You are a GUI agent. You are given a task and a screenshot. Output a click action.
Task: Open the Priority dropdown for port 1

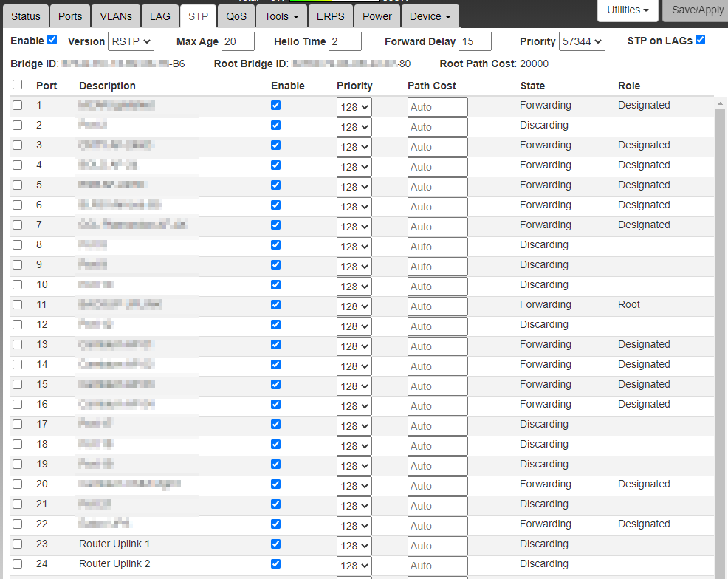click(354, 107)
